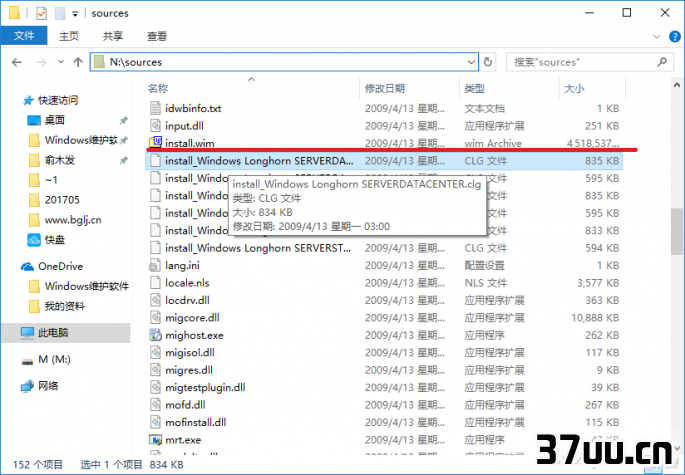Sort by the 类型 column header
Screen dimensions: 685x475
pos(474,88)
